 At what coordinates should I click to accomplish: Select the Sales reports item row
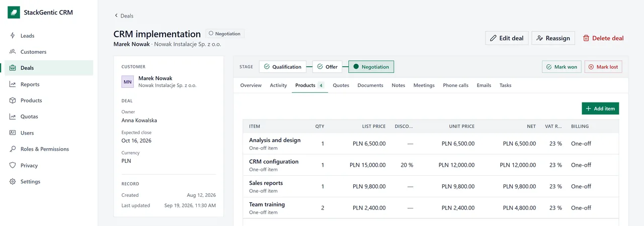point(431,186)
